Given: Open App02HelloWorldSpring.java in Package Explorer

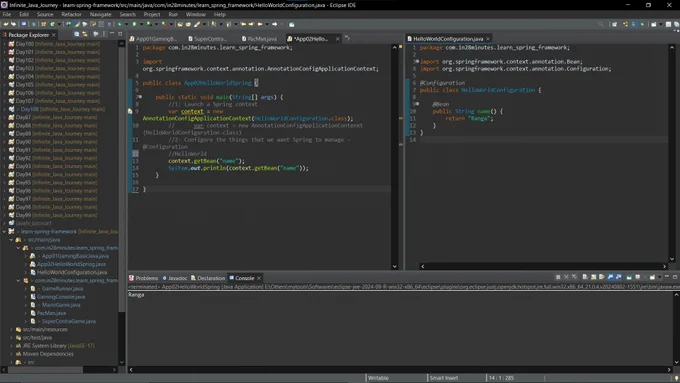Looking at the screenshot, I should coord(71,264).
